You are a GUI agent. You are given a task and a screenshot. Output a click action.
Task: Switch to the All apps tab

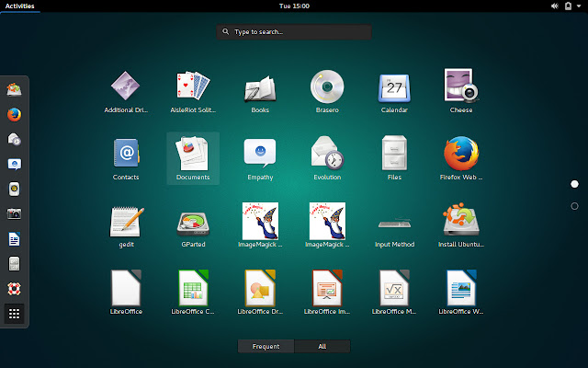point(322,346)
